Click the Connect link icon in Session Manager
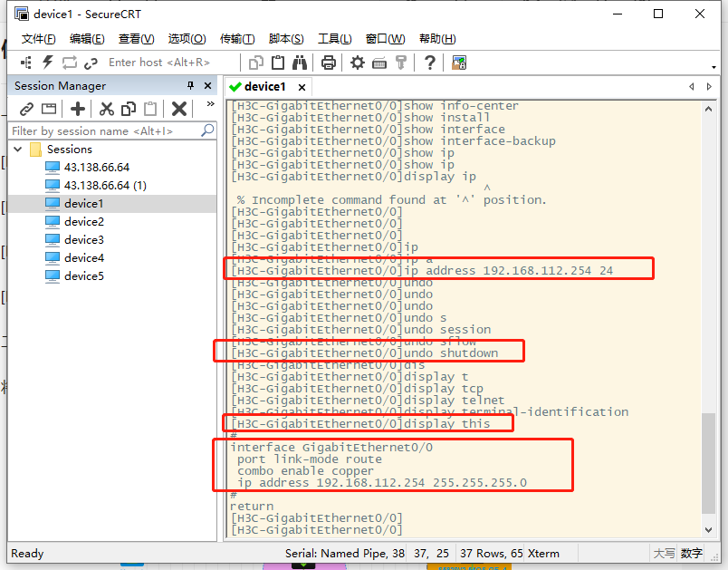The width and height of the screenshot is (728, 570). pyautogui.click(x=27, y=108)
